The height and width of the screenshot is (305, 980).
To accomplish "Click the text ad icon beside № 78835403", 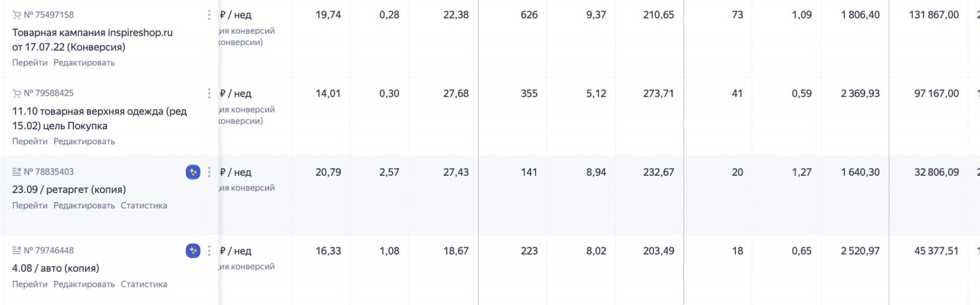I will pyautogui.click(x=17, y=172).
